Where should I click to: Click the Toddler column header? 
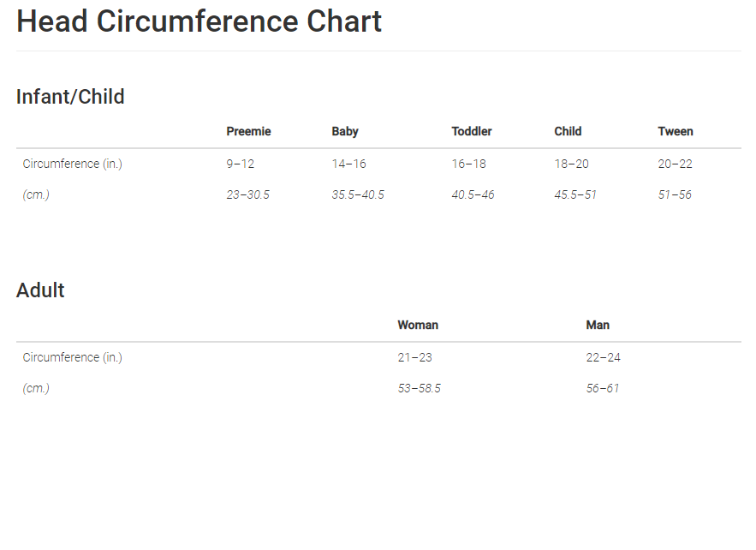coord(472,131)
